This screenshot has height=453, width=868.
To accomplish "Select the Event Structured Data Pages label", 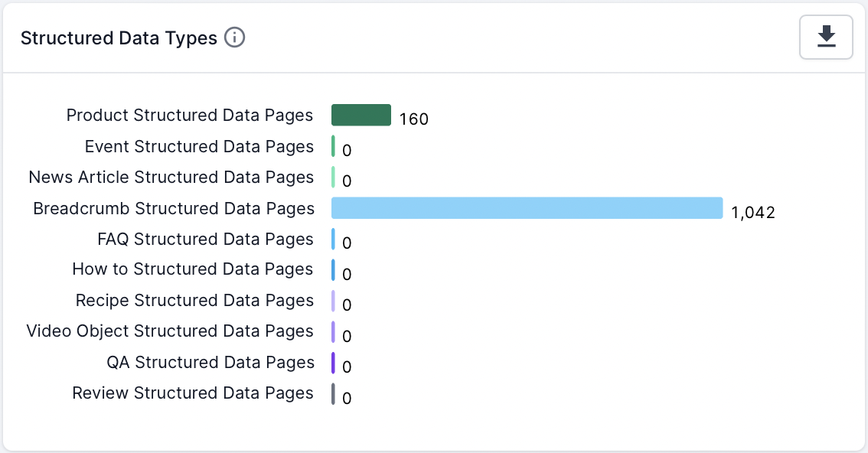I will click(200, 146).
